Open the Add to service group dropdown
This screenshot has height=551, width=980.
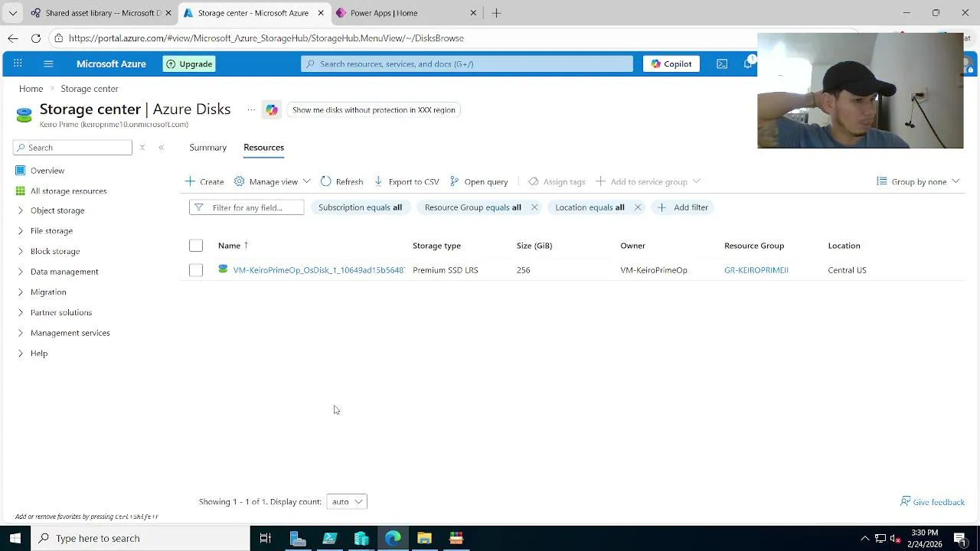(648, 181)
